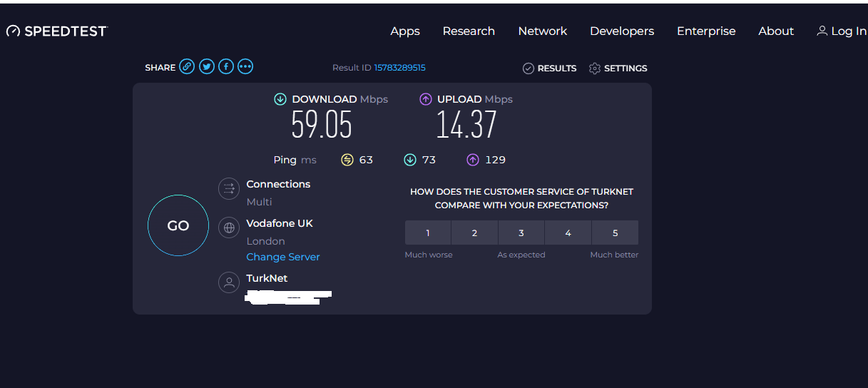The height and width of the screenshot is (388, 868).
Task: Open more share options (three dots)
Action: click(x=245, y=67)
